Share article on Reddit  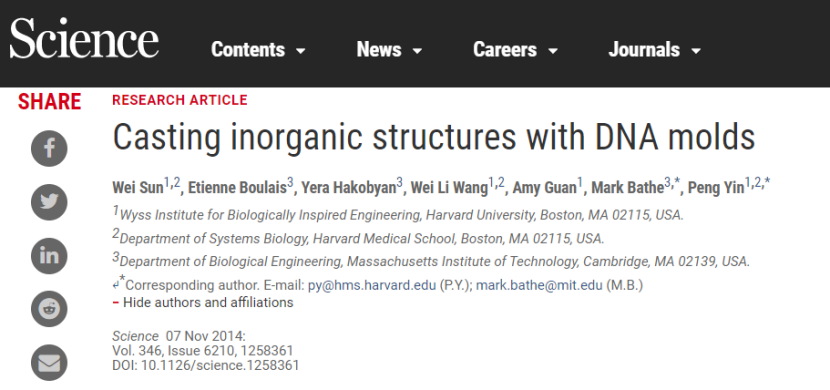coord(49,309)
